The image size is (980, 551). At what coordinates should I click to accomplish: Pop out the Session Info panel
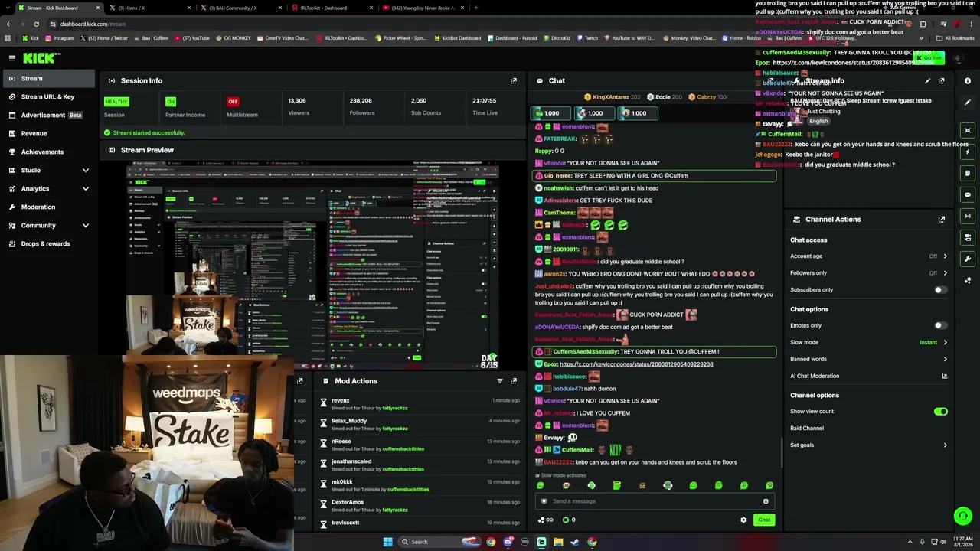(x=514, y=80)
